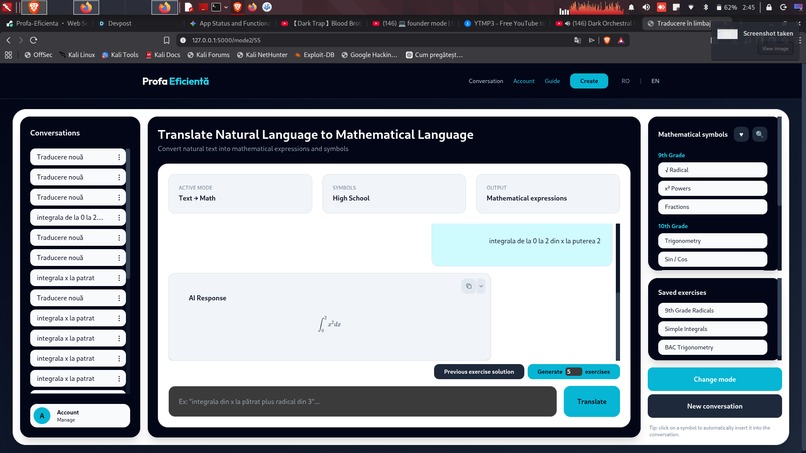This screenshot has height=453, width=806.
Task: Open Kali NetHunter bookmark
Action: 262,55
